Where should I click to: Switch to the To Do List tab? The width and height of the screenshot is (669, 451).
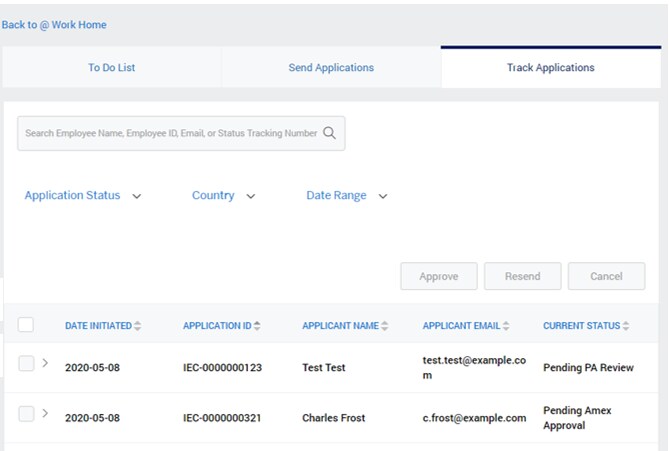(x=111, y=68)
